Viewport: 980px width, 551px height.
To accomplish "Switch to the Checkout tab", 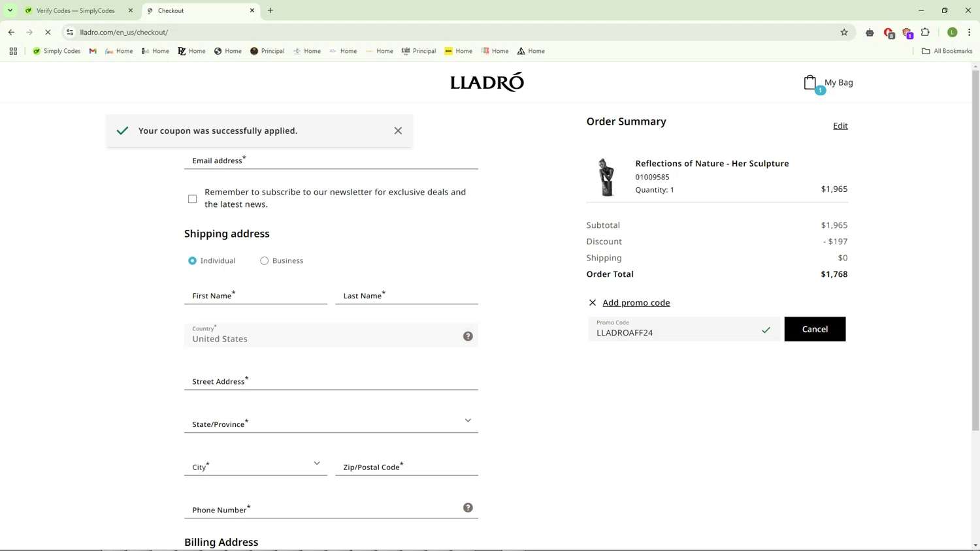I will click(x=201, y=10).
